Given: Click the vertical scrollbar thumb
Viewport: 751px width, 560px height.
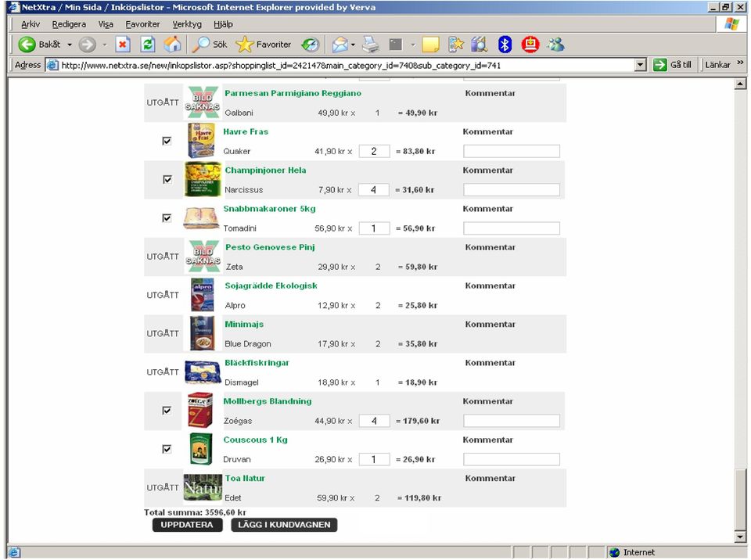Looking at the screenshot, I should coord(741,500).
